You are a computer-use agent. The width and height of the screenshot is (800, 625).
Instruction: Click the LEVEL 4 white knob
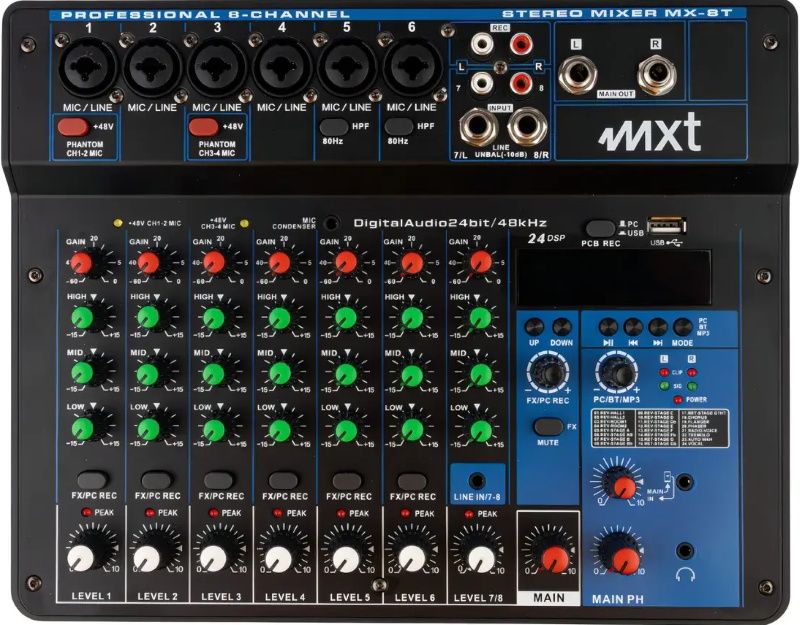(279, 559)
